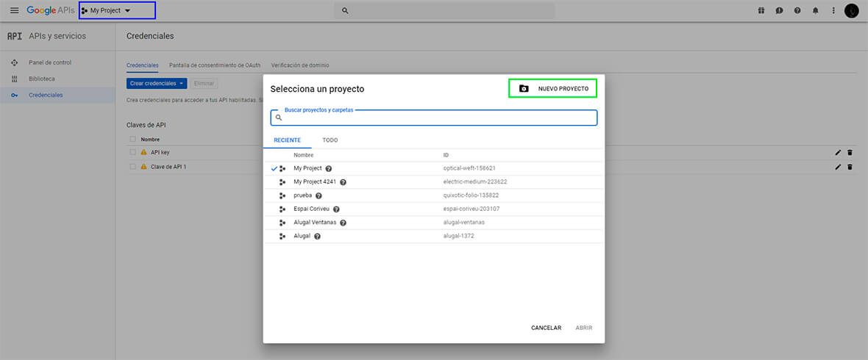Switch to Pantalla de consentimiento de OAuth tab
Screen dimensions: 868x360
215,65
